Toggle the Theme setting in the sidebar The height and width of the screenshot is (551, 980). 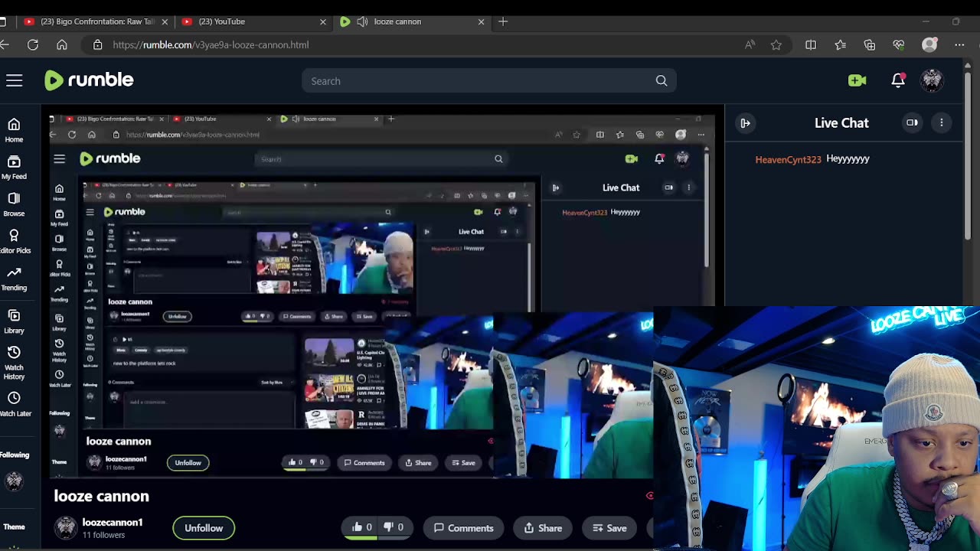(14, 527)
